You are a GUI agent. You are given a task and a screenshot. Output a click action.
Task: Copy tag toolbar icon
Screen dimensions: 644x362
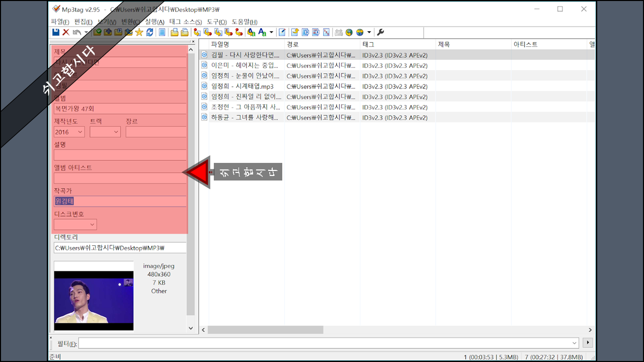pyautogui.click(x=174, y=32)
